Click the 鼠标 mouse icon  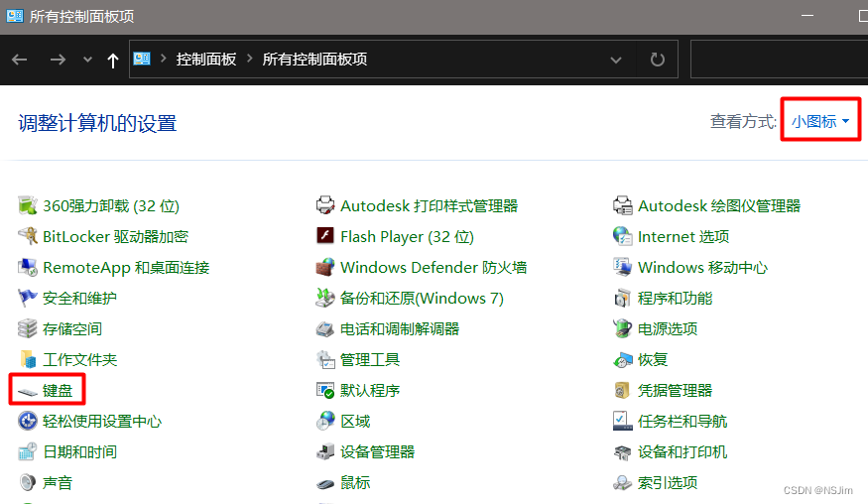[x=325, y=483]
